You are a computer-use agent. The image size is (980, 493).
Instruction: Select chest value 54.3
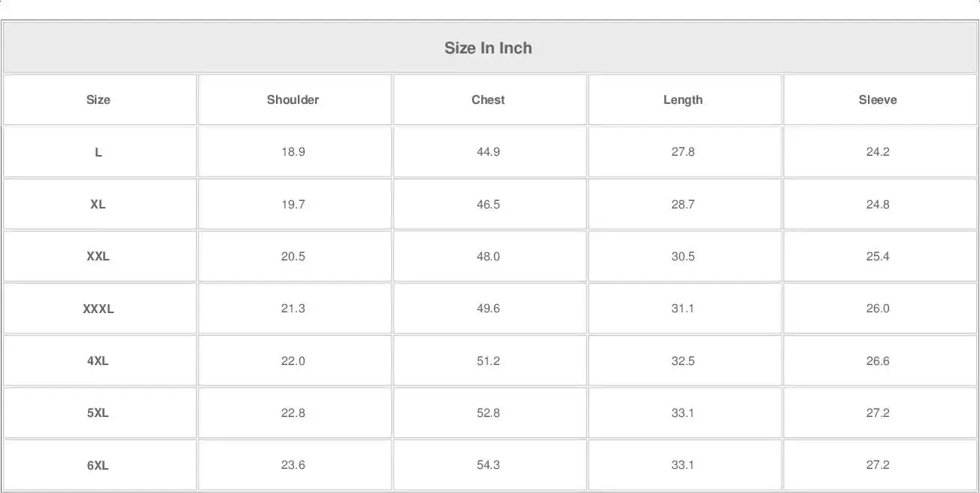pos(488,465)
